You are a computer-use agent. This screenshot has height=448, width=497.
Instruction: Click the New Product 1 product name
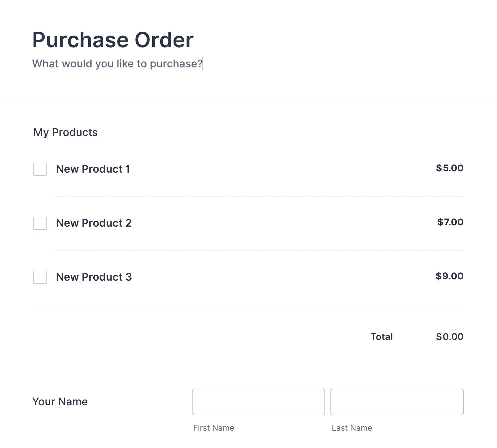coord(93,169)
